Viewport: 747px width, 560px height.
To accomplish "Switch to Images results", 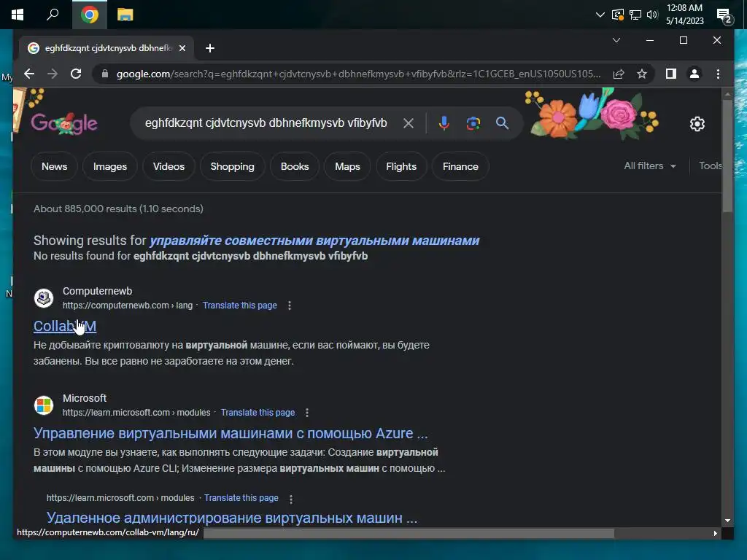I will tap(110, 166).
